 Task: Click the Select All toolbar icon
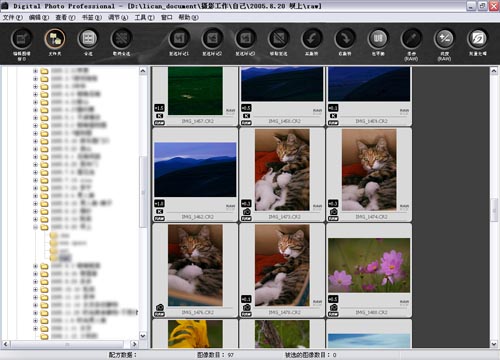88,39
